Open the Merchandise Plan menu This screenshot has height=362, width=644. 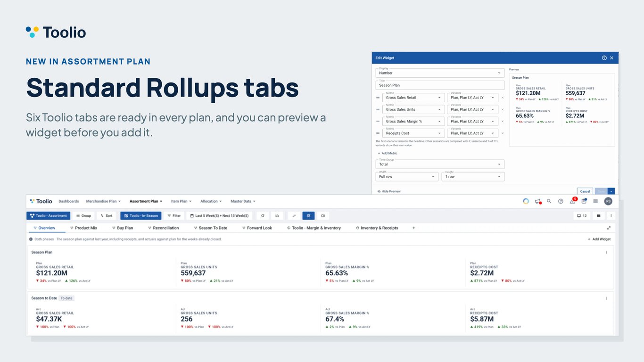pyautogui.click(x=103, y=201)
